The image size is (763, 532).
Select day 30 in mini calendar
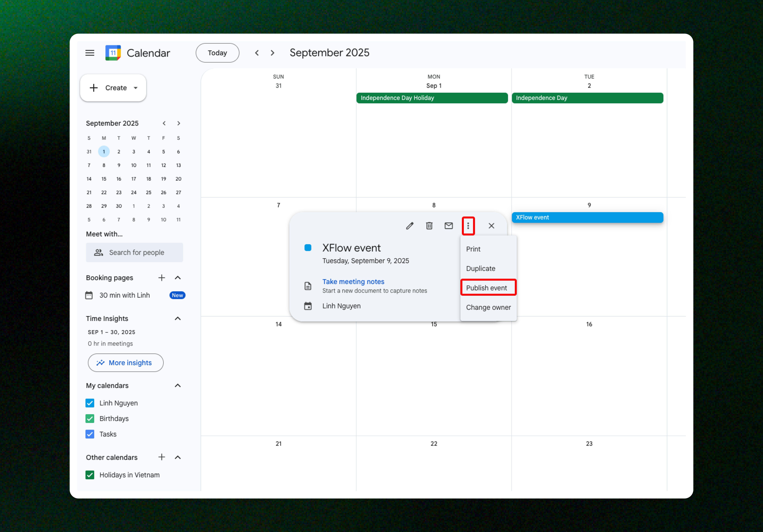[119, 206]
